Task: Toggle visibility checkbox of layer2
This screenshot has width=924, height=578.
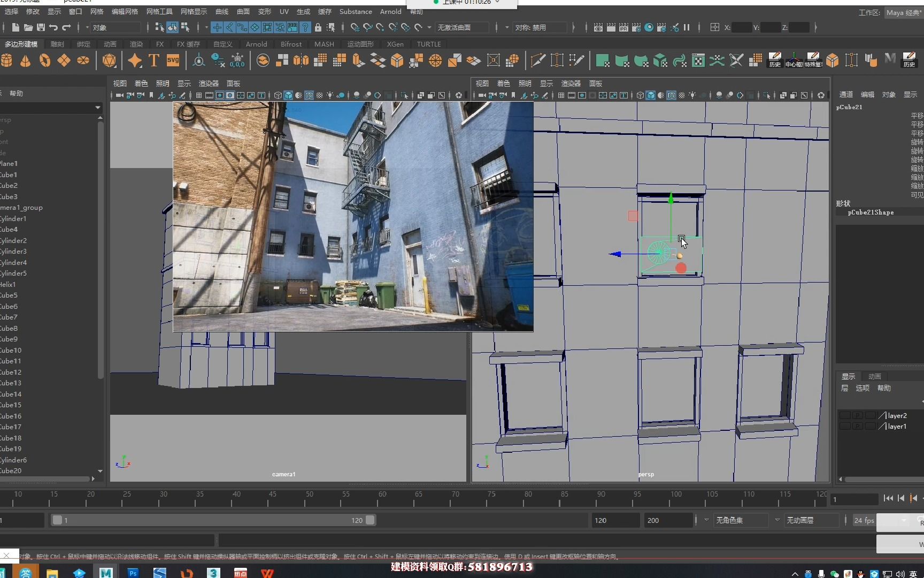Action: (845, 415)
